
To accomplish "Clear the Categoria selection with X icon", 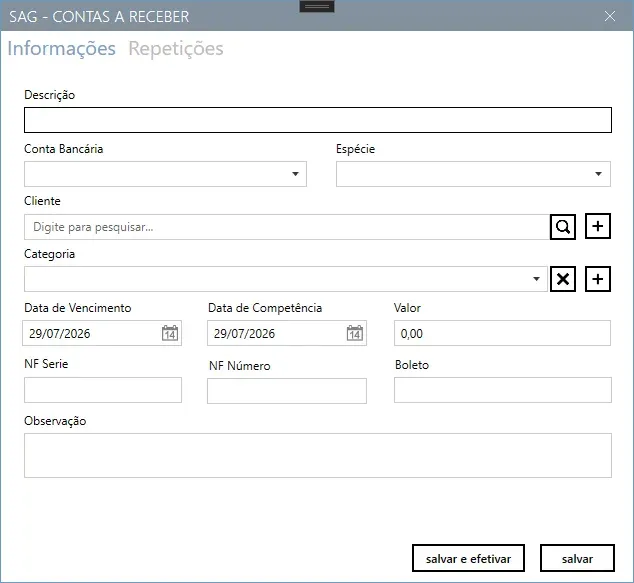I will [562, 279].
